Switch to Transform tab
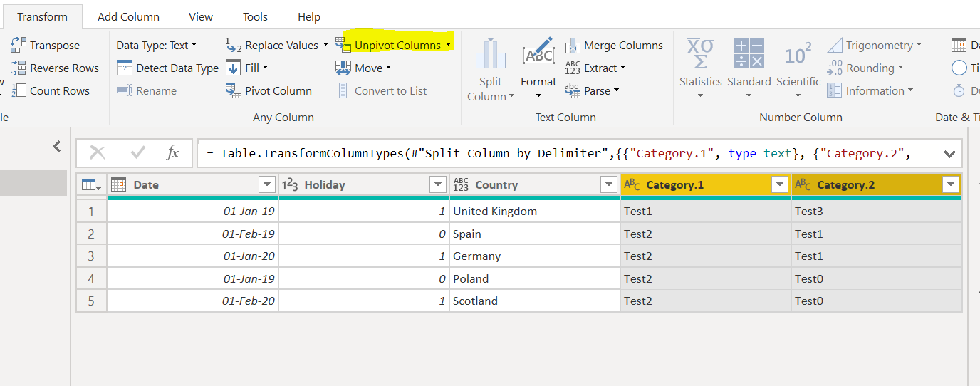 click(42, 16)
